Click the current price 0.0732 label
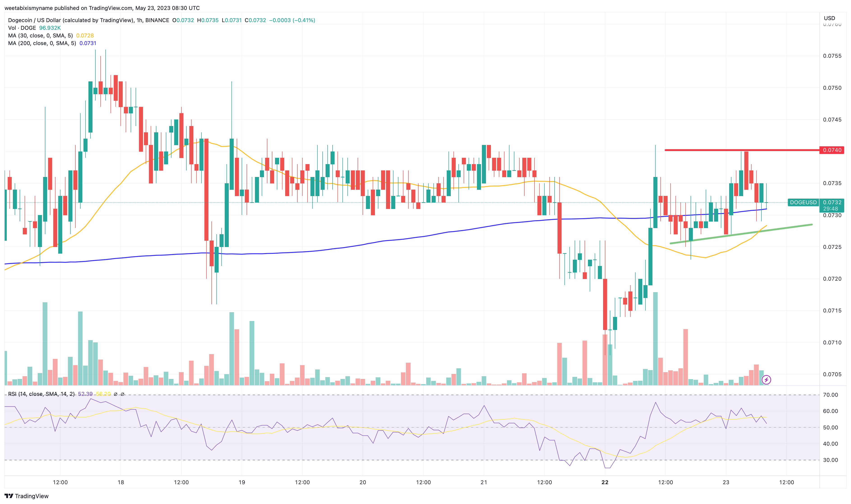 tap(832, 202)
